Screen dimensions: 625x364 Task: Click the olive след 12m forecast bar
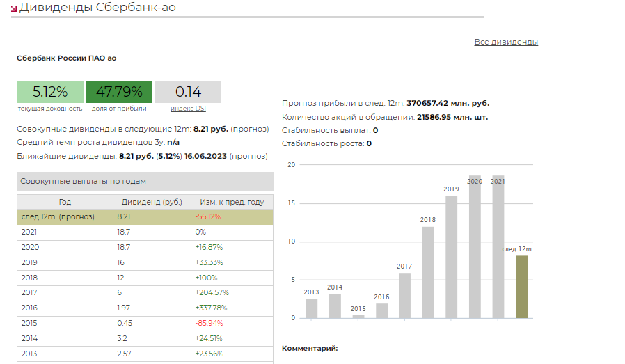pos(521,287)
